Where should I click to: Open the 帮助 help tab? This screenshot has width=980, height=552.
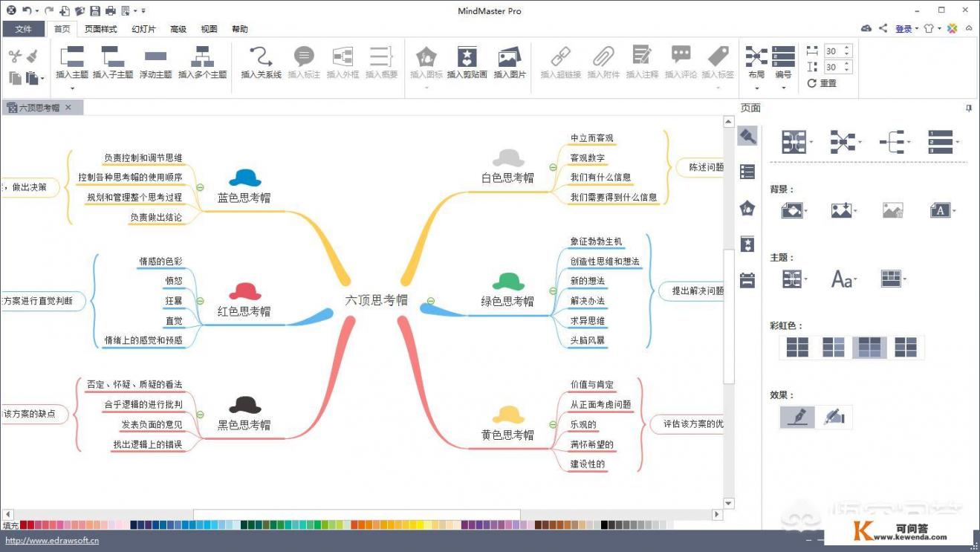240,29
